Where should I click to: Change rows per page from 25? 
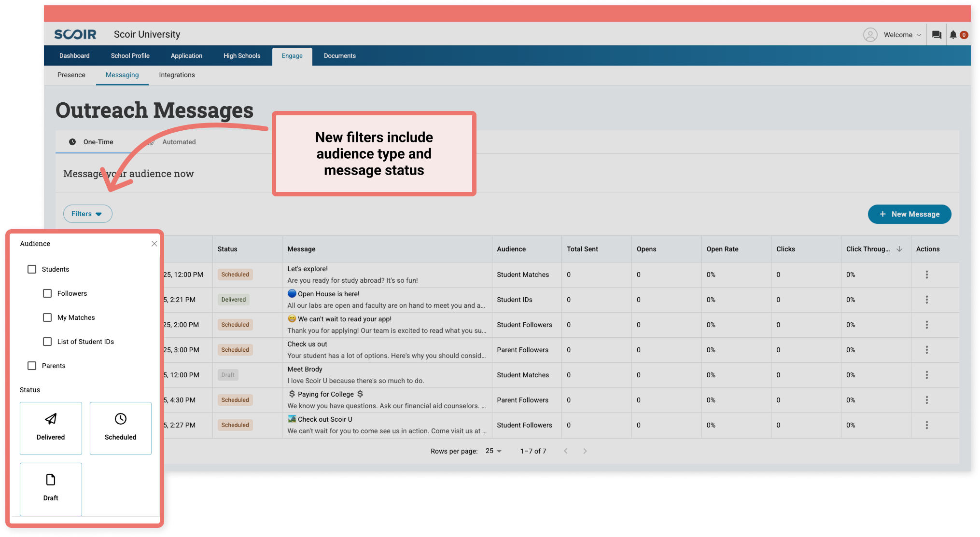click(493, 451)
